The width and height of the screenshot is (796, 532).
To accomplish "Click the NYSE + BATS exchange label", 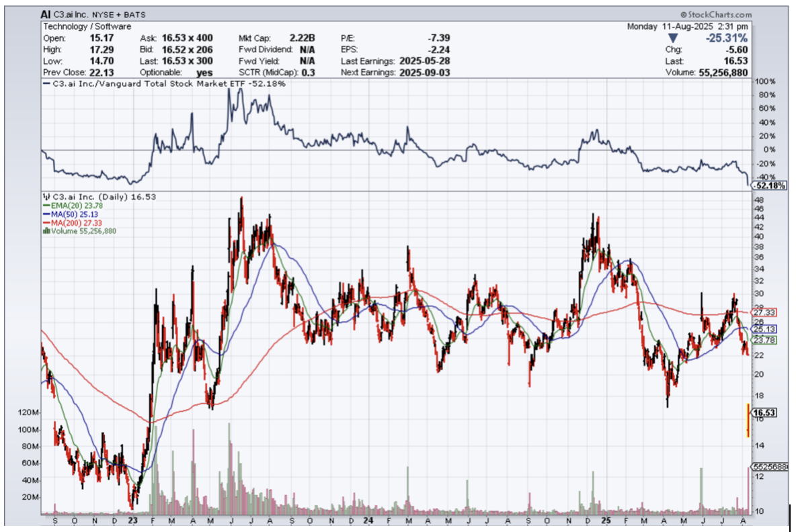I will [x=118, y=15].
